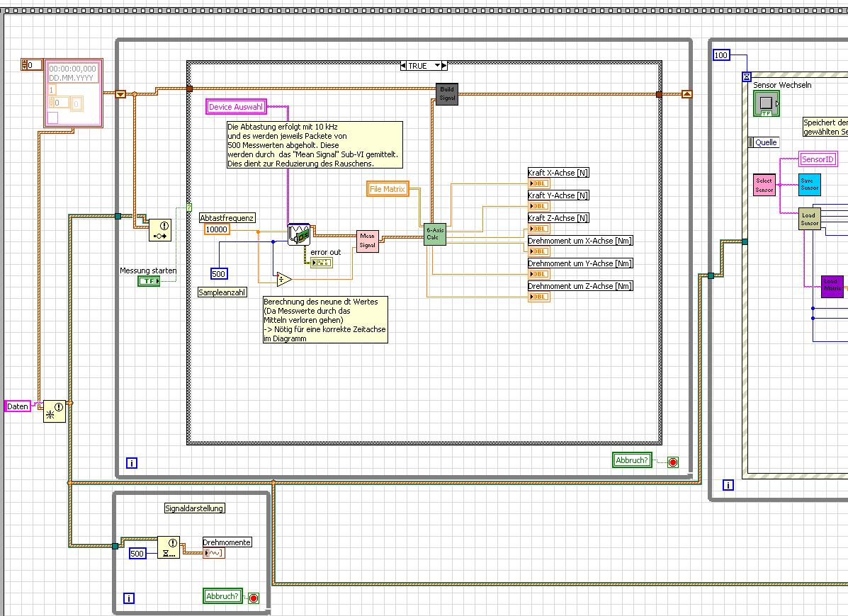Open the case selector dropdown arrow beside TRUE
Viewport: 848px width, 616px height.
tap(439, 66)
